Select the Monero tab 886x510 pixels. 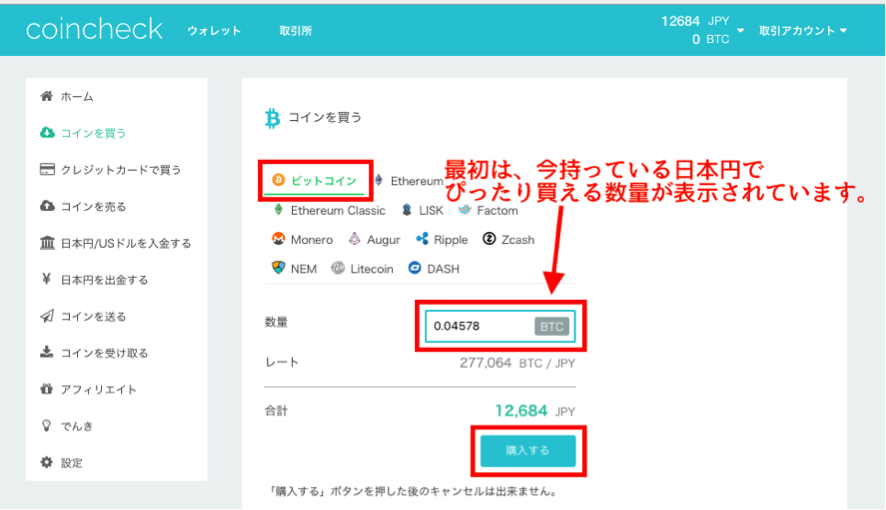[302, 239]
